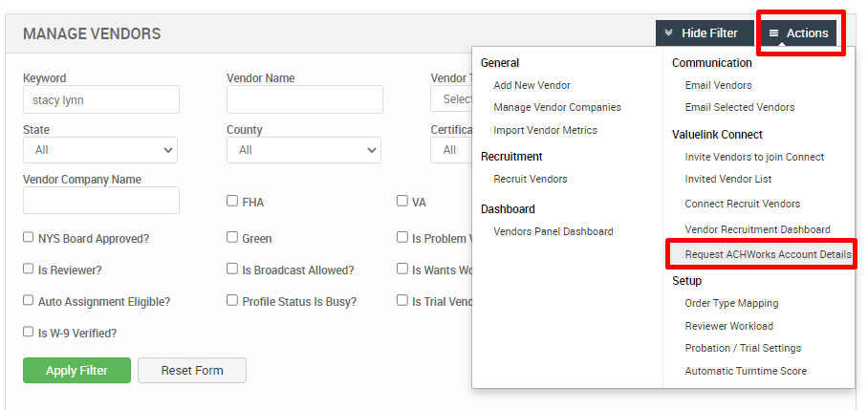Image resolution: width=868 pixels, height=410 pixels.
Task: Open Import Vendor Metrics option
Action: click(545, 130)
